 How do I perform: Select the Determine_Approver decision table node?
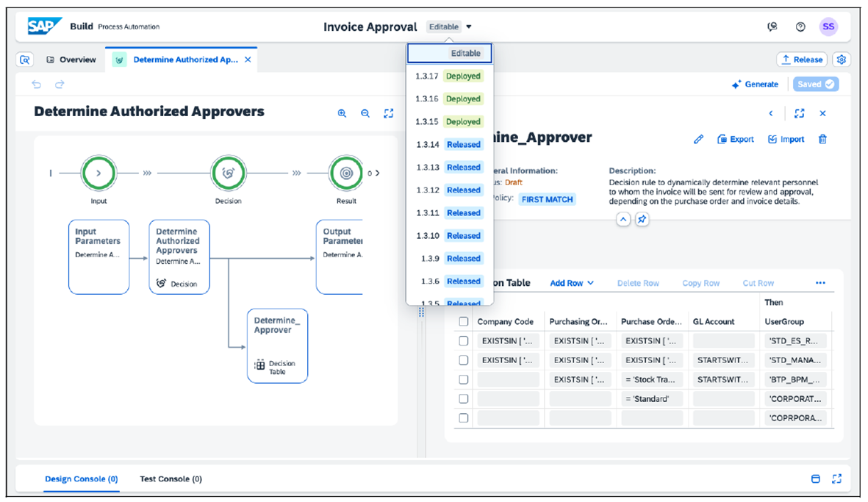point(277,345)
